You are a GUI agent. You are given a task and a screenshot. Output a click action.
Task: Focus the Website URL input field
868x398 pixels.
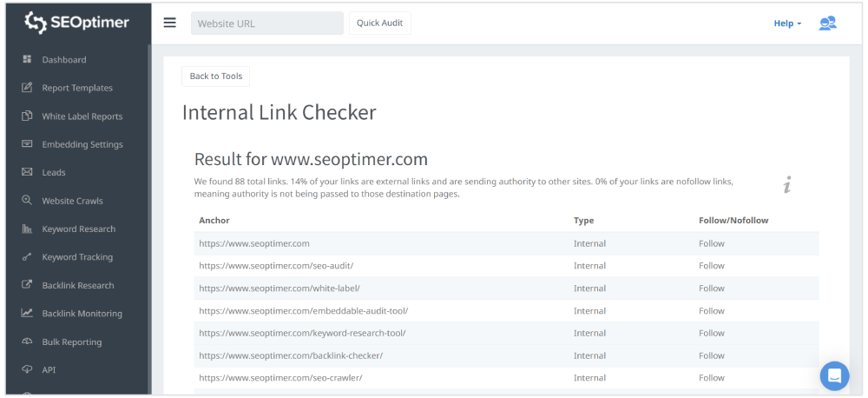point(266,23)
